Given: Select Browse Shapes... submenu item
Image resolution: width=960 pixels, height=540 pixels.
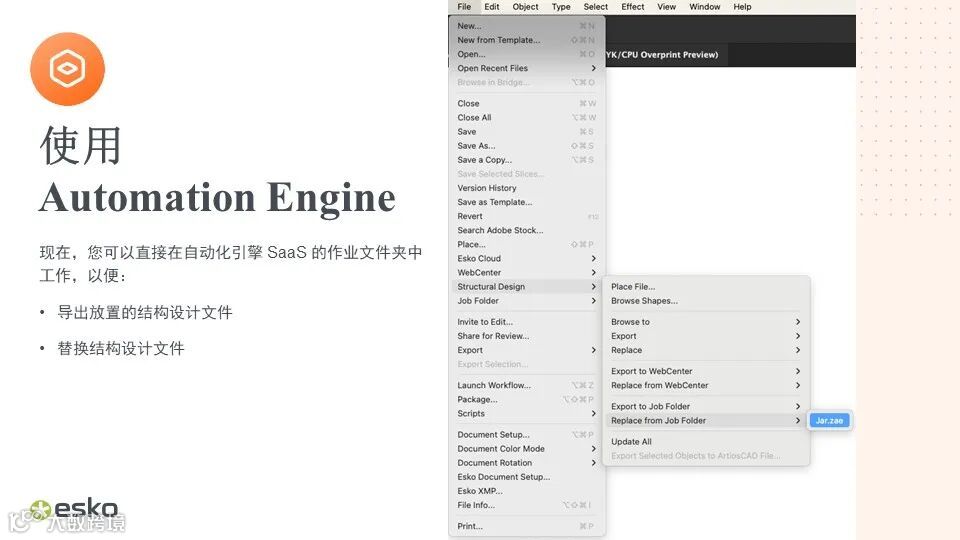Looking at the screenshot, I should coord(706,301).
